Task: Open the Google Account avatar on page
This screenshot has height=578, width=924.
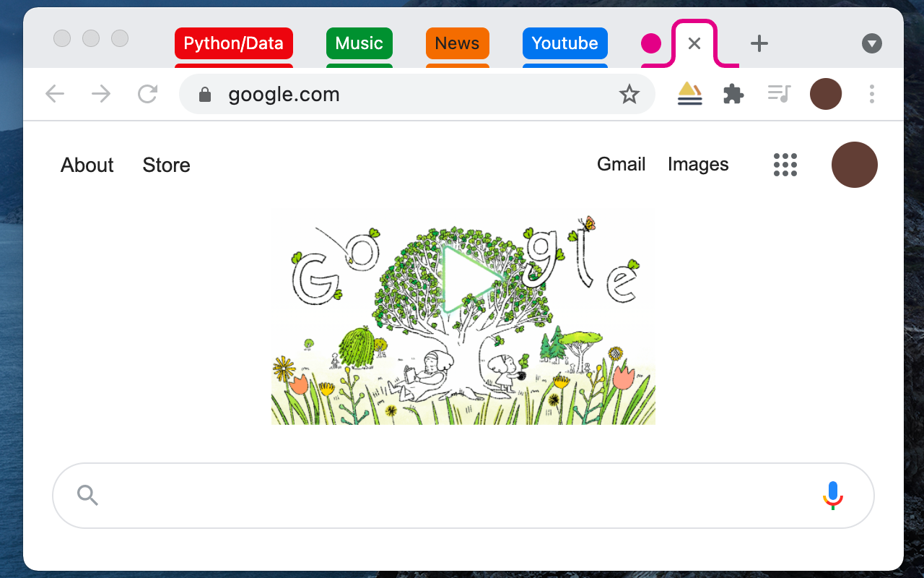Action: pyautogui.click(x=855, y=165)
